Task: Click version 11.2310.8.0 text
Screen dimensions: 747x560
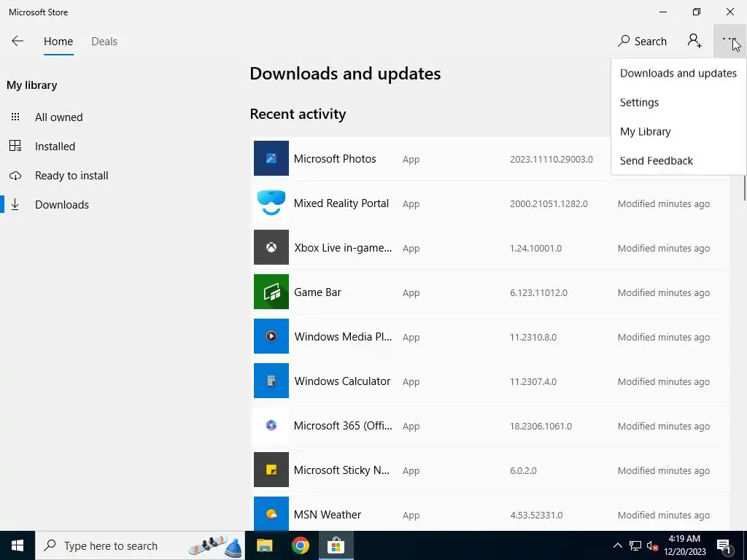Action: pyautogui.click(x=533, y=337)
